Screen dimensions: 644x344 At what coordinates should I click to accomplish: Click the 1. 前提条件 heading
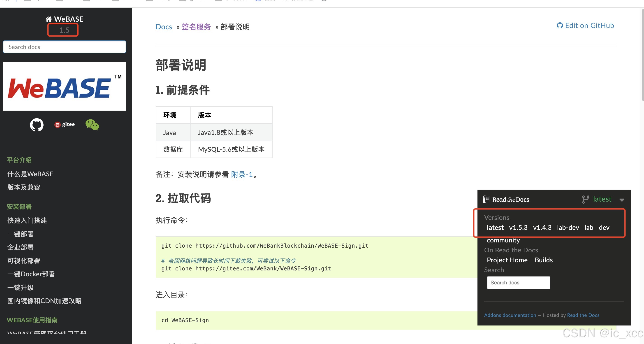click(183, 90)
